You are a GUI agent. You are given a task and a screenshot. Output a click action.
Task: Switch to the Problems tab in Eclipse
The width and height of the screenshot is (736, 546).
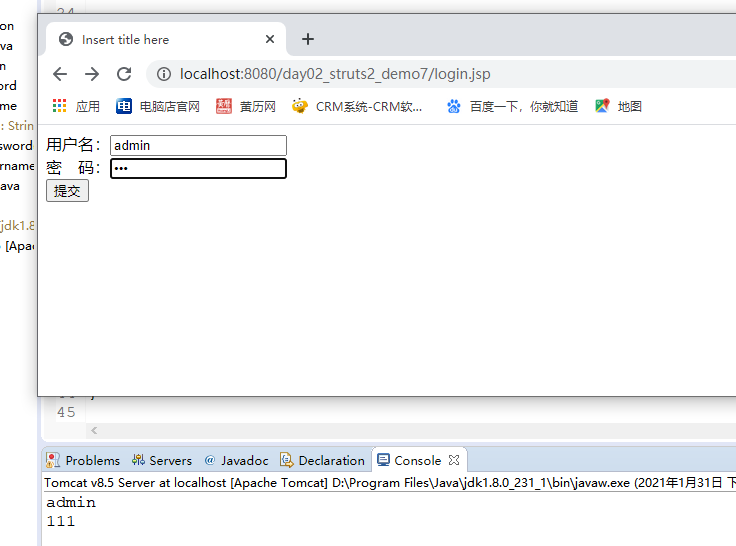tap(84, 461)
